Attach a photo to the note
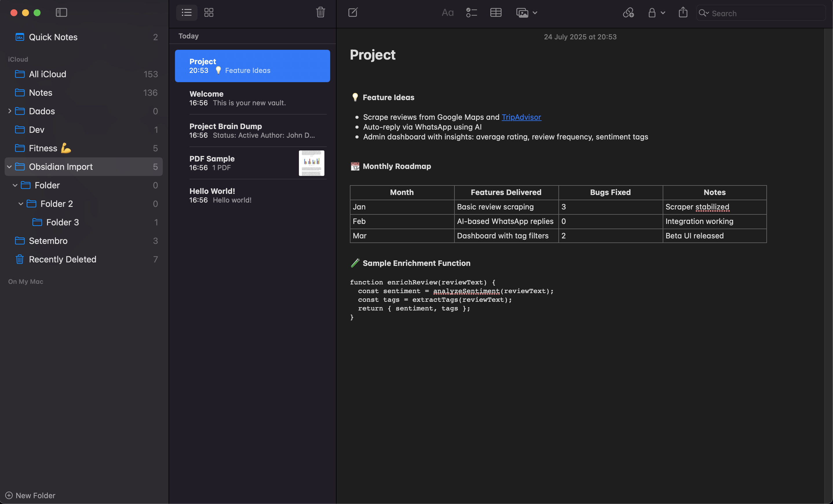Image resolution: width=833 pixels, height=504 pixels. (x=522, y=12)
